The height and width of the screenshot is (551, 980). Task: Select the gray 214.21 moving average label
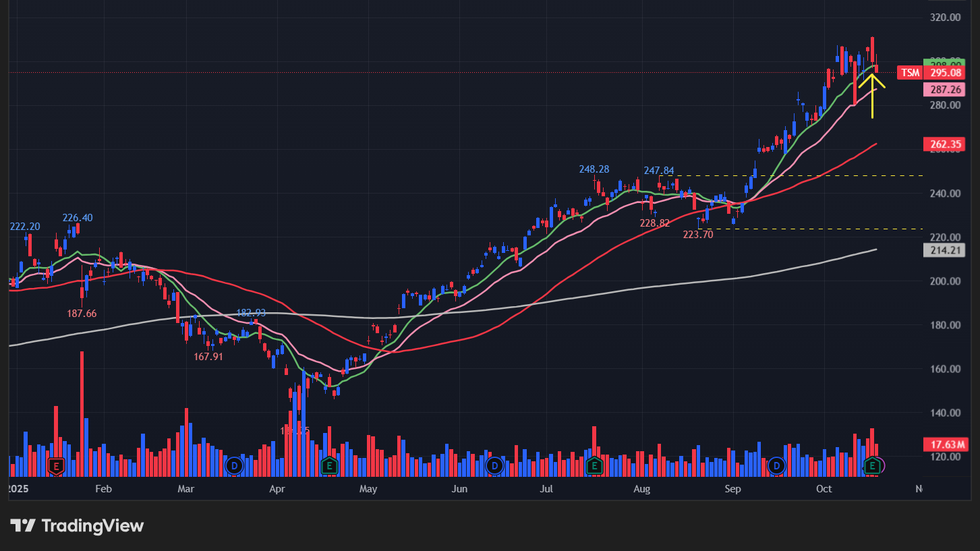(944, 250)
